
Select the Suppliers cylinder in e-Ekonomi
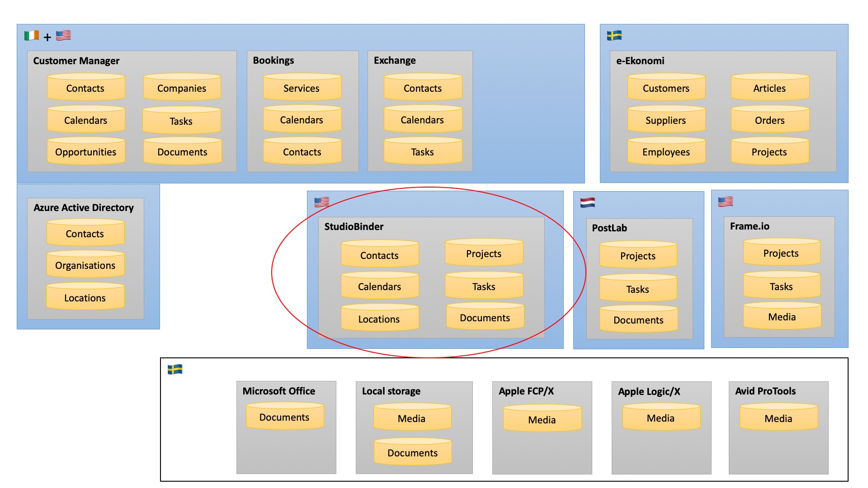[x=666, y=119]
